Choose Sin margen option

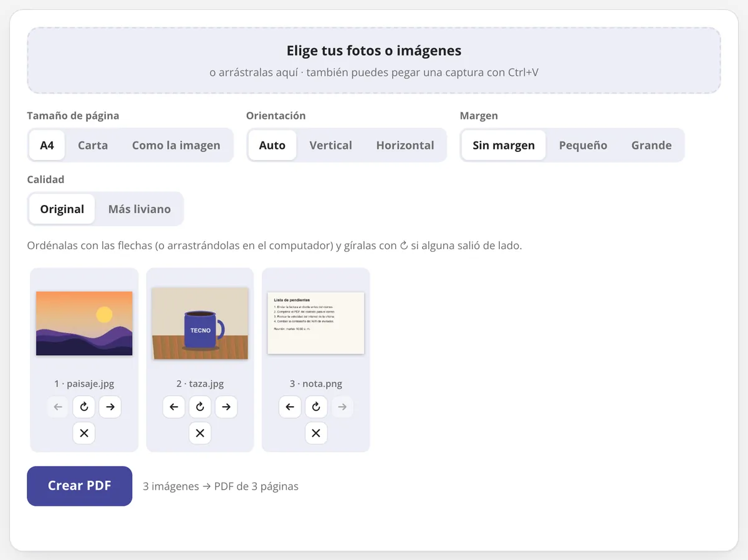tap(504, 145)
